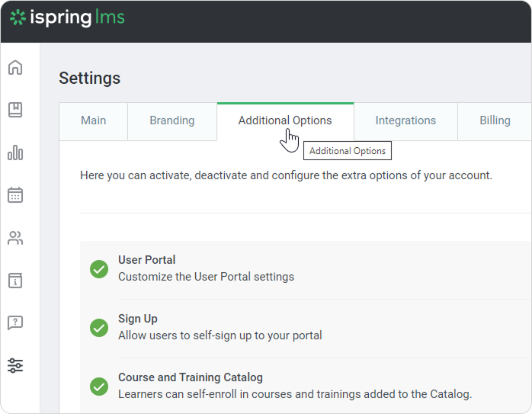Toggle the User Portal green checkmark

point(99,269)
